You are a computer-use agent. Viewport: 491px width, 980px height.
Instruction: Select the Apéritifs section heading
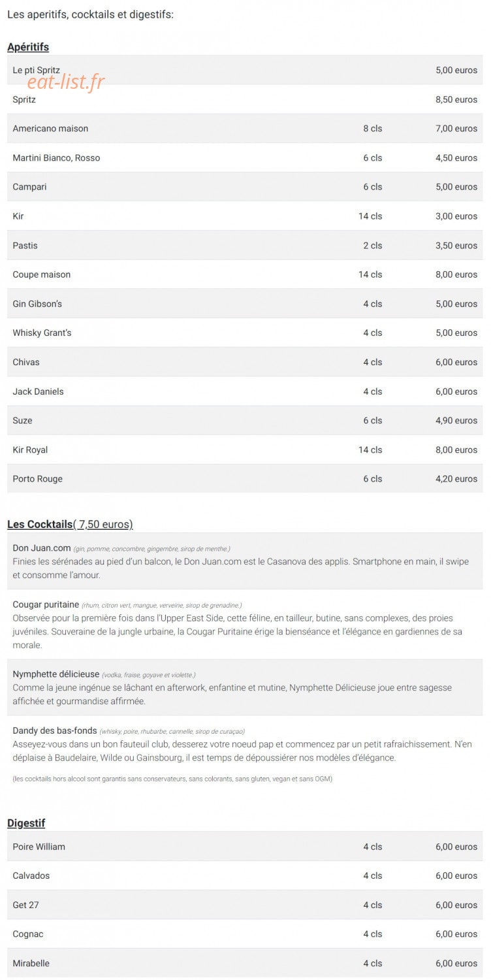point(28,47)
